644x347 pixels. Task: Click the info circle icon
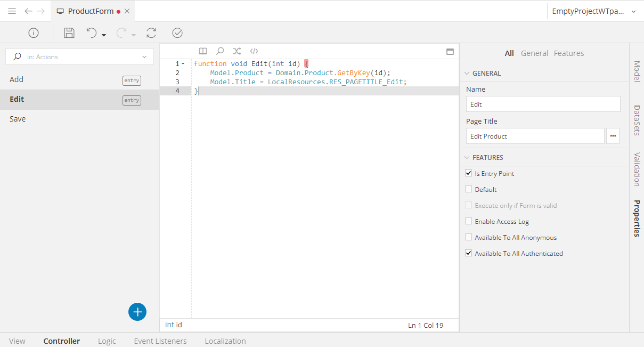(x=34, y=33)
